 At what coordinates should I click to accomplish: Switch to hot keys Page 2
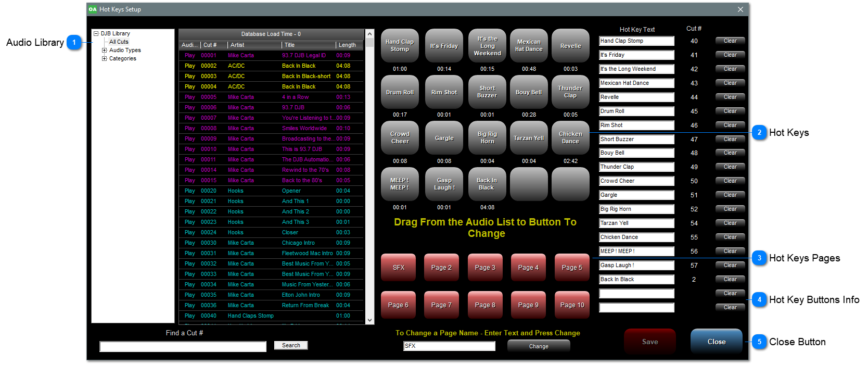point(441,267)
